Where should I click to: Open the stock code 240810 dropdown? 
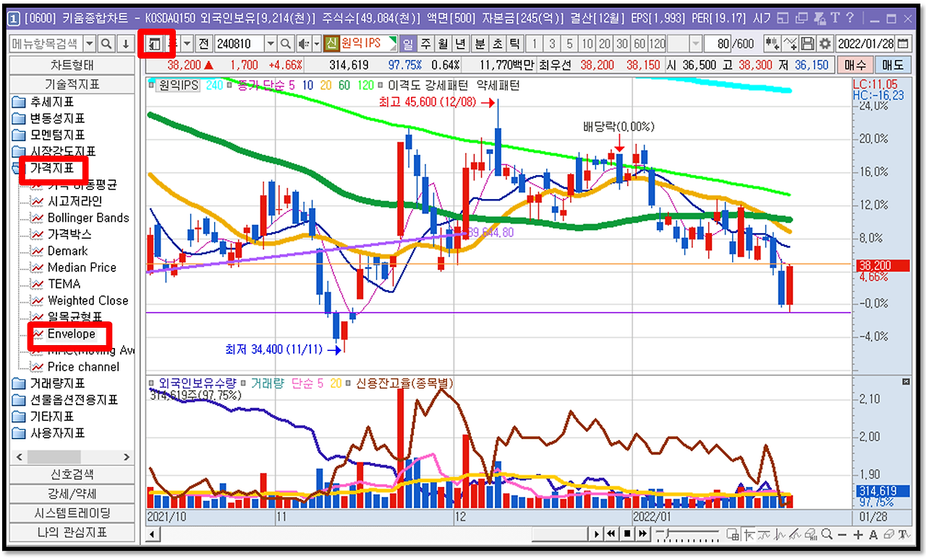point(271,44)
